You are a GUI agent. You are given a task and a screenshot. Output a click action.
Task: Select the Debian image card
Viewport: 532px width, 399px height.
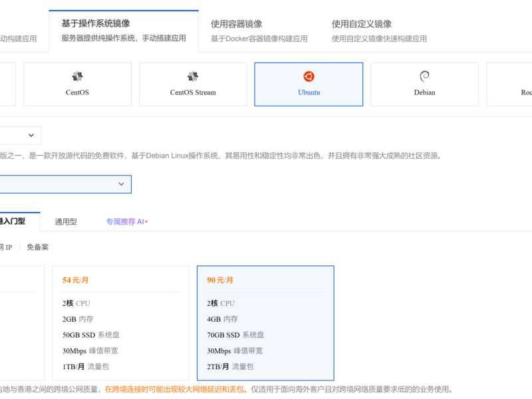[424, 84]
